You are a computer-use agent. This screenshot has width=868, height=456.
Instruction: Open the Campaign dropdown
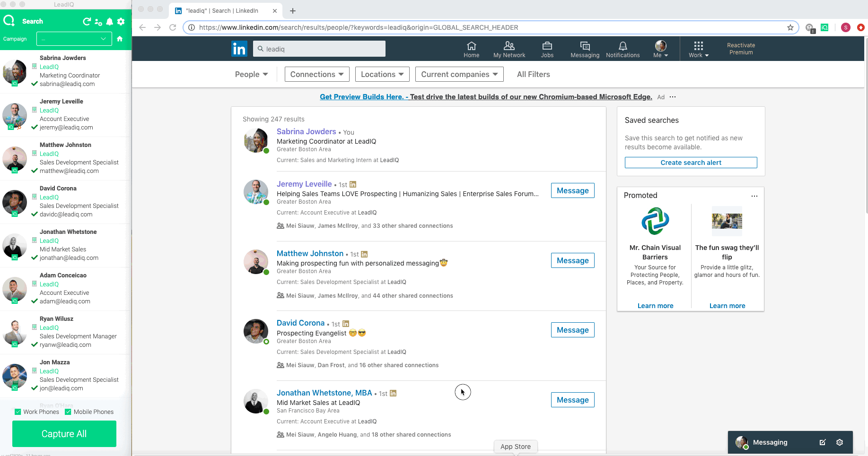pyautogui.click(x=74, y=39)
